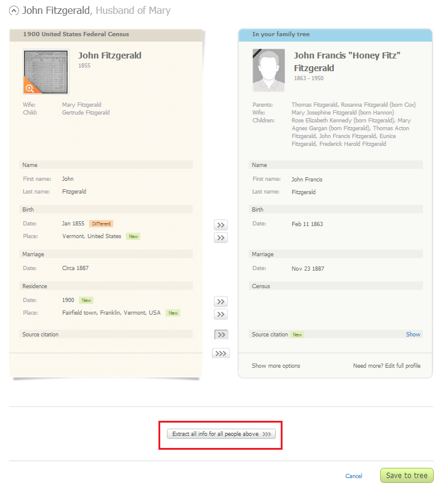Collapse the John Fitzgerald section chevron
Viewport: 447px width, 504px height.
pyautogui.click(x=13, y=11)
